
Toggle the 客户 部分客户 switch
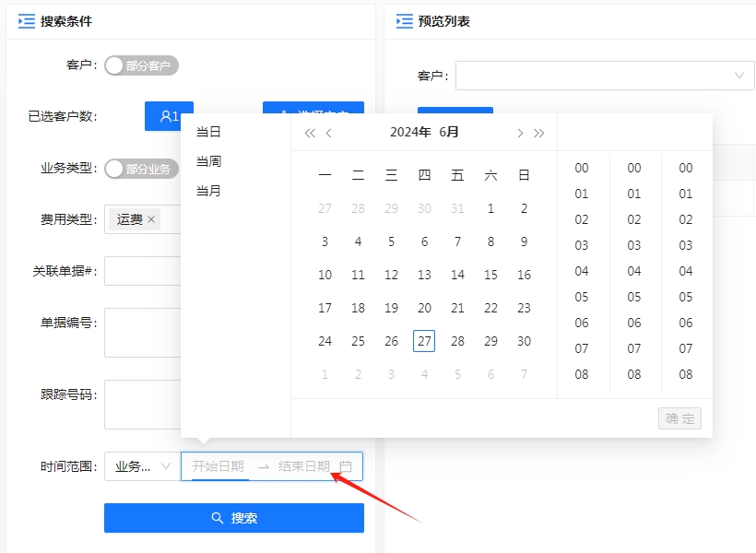141,65
